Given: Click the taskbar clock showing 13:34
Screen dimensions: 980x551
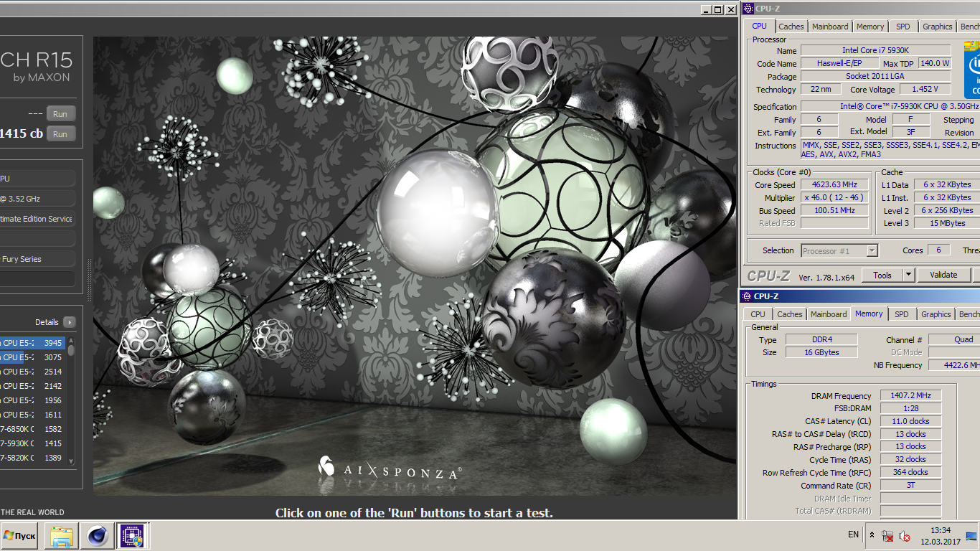Looking at the screenshot, I should click(940, 536).
